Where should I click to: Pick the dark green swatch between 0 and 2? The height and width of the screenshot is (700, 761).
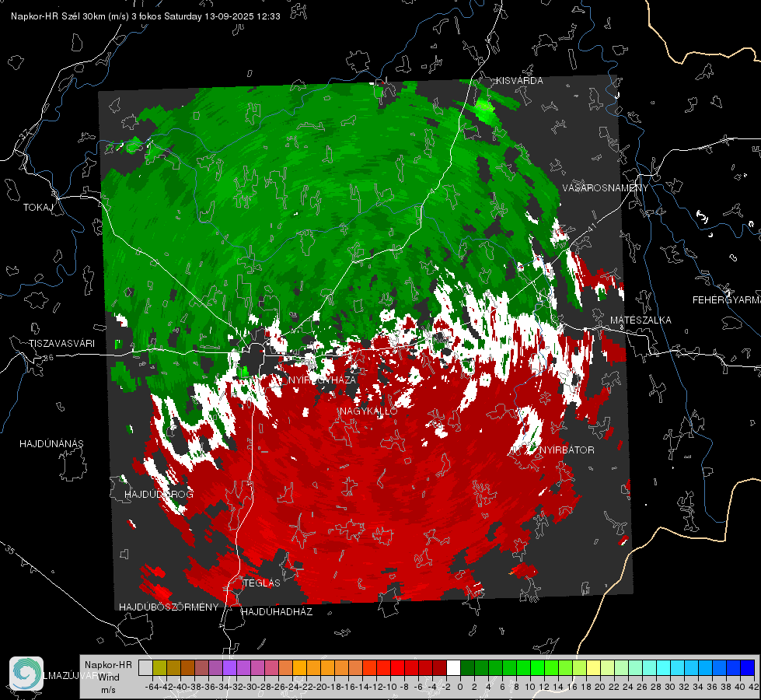click(x=468, y=667)
